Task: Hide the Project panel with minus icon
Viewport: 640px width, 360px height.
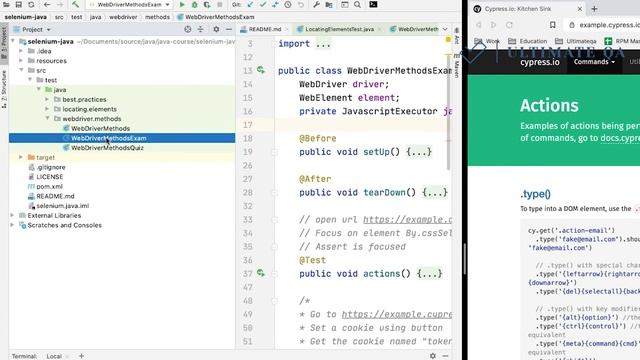Action: pyautogui.click(x=229, y=29)
